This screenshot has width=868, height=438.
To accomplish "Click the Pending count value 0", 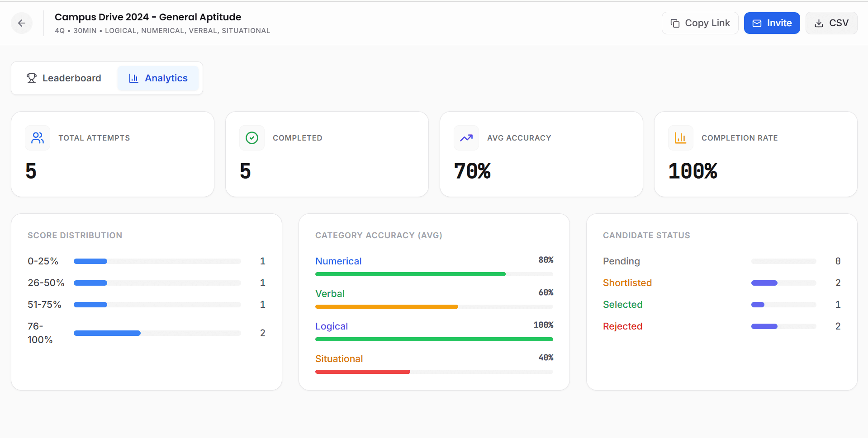I will [x=838, y=261].
